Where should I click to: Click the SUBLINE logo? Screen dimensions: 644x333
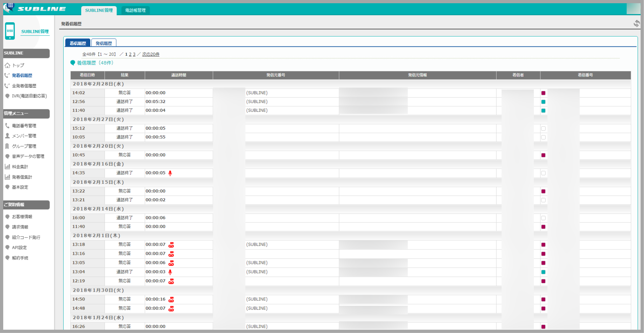(x=35, y=8)
